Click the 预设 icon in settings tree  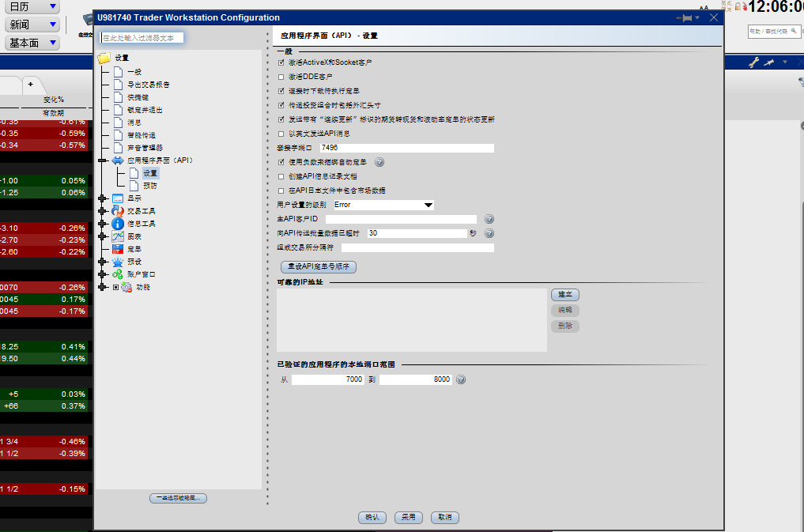(118, 262)
